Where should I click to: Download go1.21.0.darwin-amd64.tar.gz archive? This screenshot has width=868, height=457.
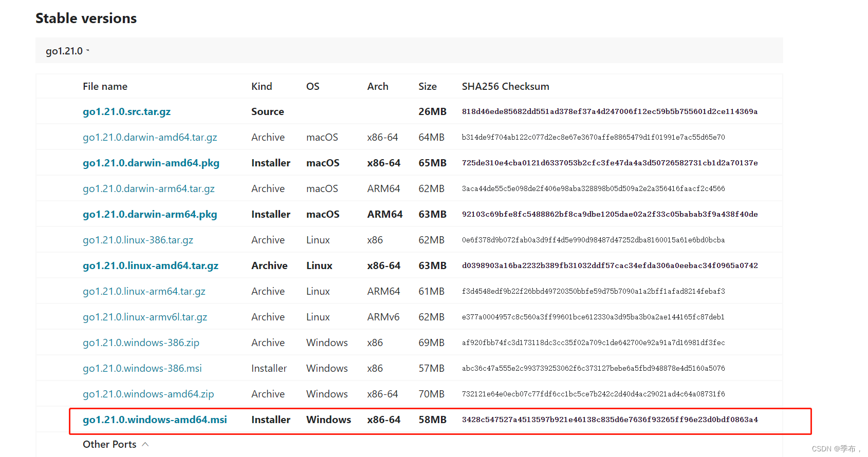pyautogui.click(x=150, y=137)
